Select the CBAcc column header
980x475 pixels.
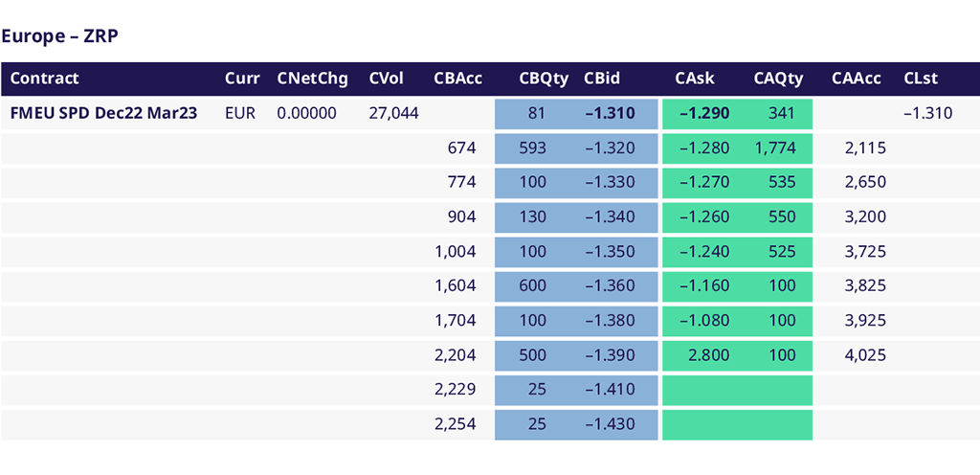pyautogui.click(x=457, y=79)
